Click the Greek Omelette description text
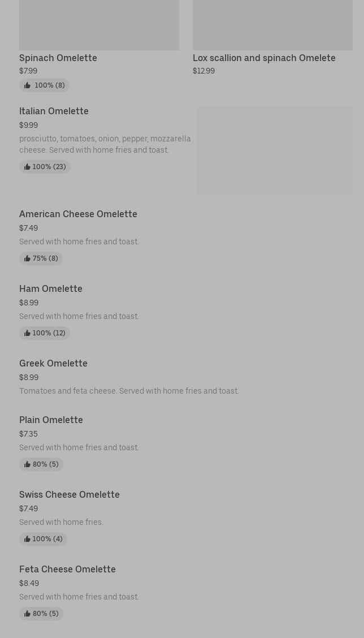The width and height of the screenshot is (364, 638). click(129, 391)
